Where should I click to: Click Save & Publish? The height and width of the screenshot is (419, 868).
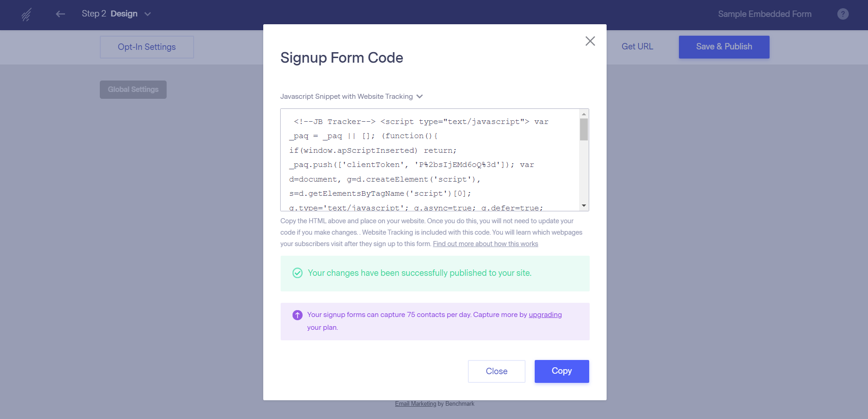[x=724, y=47]
